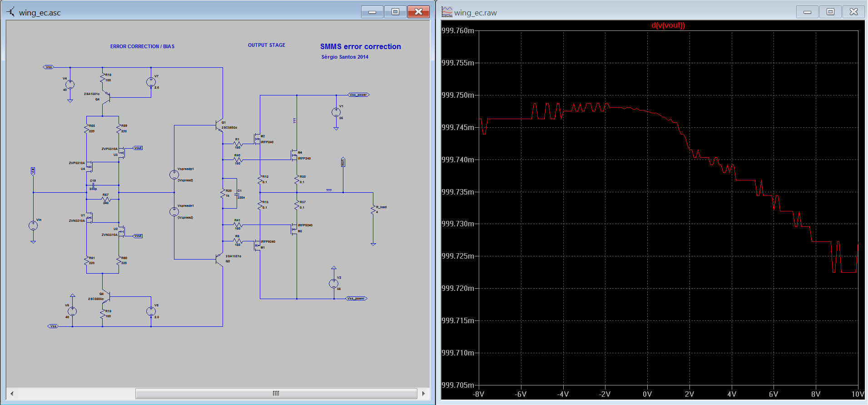
Task: Click resistor R20 1k symbol
Action: tap(223, 194)
